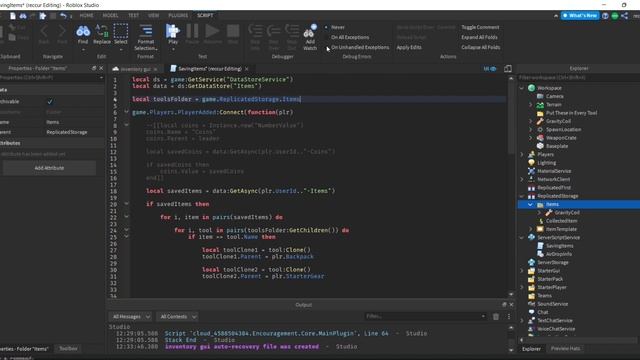Clear the output with the trash icon
Image resolution: width=640 pixels, height=360 pixels.
[496, 316]
